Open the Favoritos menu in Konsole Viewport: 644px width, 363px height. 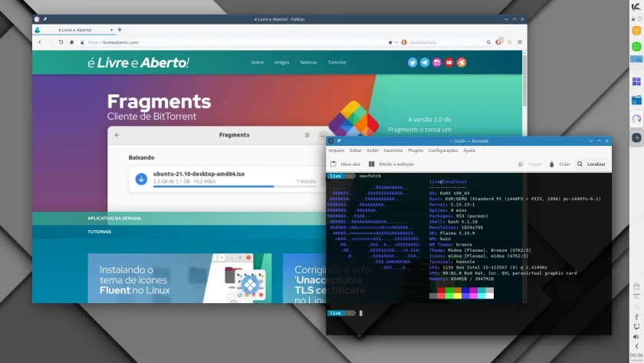[x=393, y=150]
